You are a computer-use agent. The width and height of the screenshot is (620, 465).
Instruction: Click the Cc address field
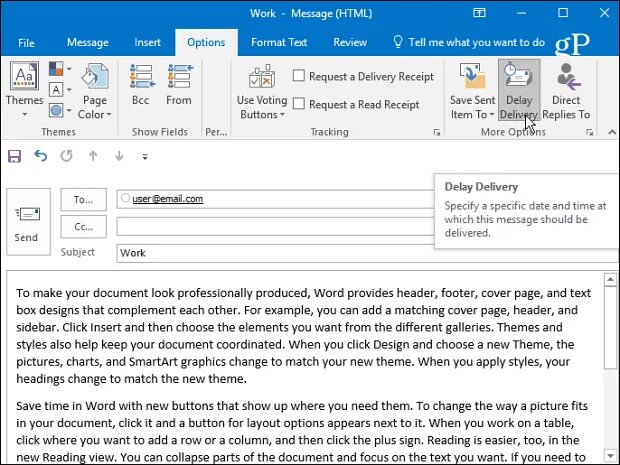tap(275, 227)
